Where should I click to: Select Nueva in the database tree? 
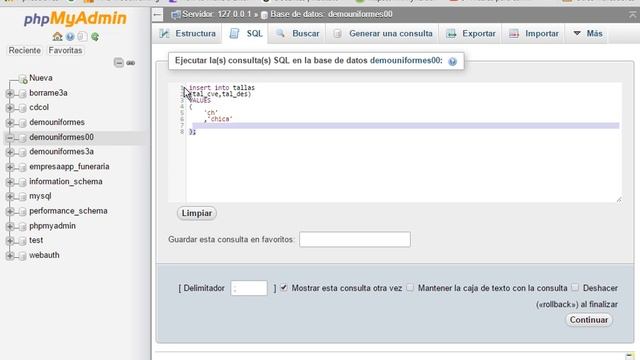(x=41, y=78)
